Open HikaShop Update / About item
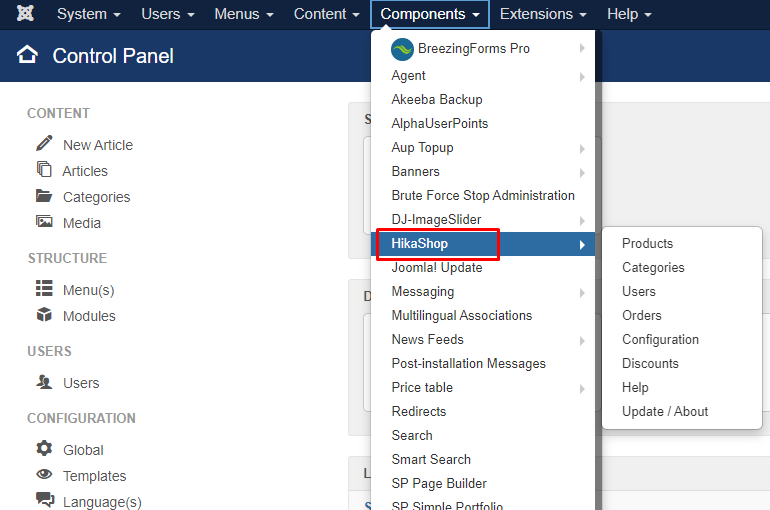Image resolution: width=770 pixels, height=510 pixels. [665, 412]
